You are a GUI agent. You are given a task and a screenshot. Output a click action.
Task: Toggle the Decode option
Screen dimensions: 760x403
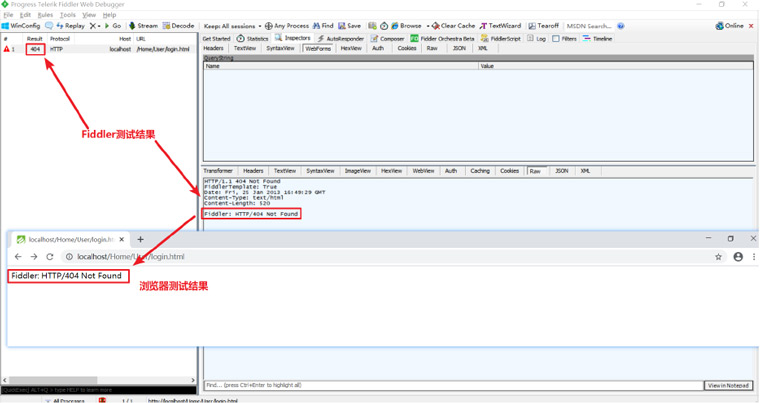(x=178, y=26)
